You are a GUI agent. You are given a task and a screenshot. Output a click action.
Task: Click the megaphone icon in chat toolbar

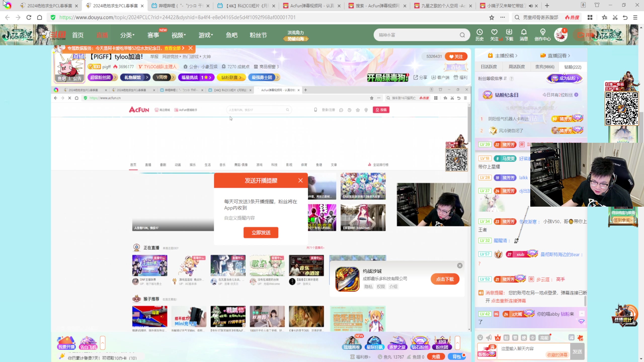tap(489, 338)
